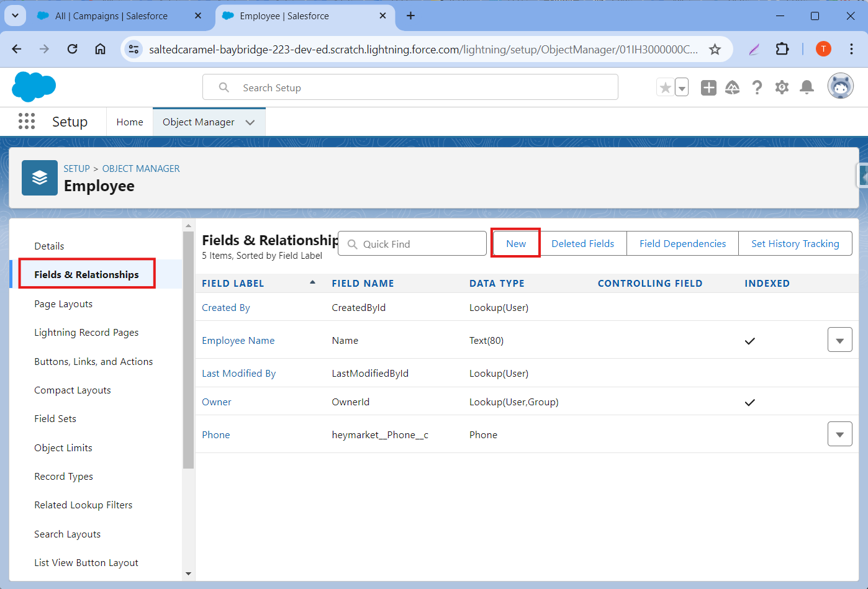Open Buttons, Links, and Actions
Screen dimensions: 868x589
[x=94, y=362]
